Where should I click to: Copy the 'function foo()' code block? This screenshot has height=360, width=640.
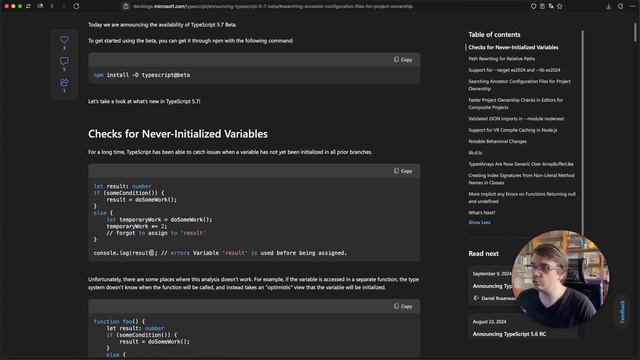point(403,306)
